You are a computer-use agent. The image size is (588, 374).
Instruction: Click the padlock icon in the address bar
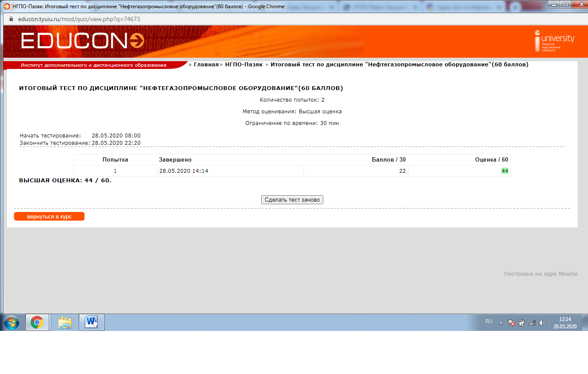pyautogui.click(x=11, y=19)
